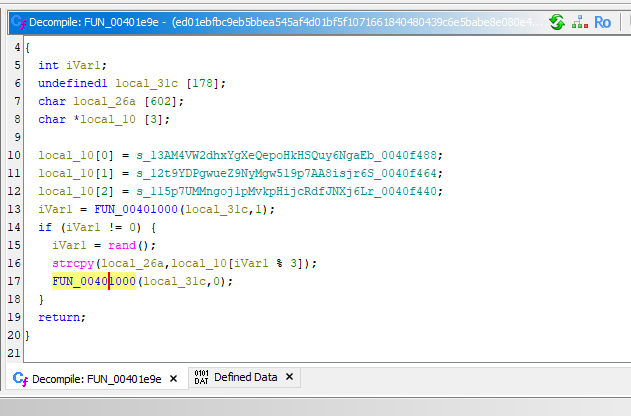This screenshot has width=631, height=416.
Task: Click the data-flow graph icon in title bar
Action: pyautogui.click(x=579, y=21)
